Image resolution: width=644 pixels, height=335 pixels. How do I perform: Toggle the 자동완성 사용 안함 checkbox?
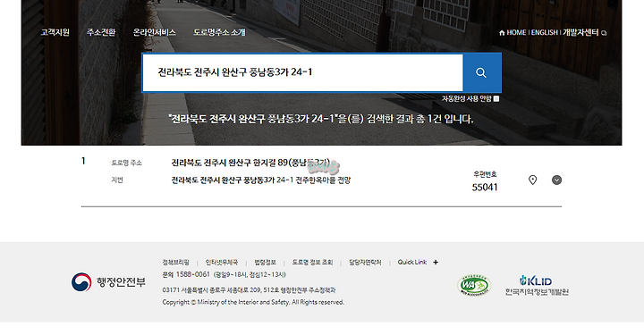click(x=496, y=99)
